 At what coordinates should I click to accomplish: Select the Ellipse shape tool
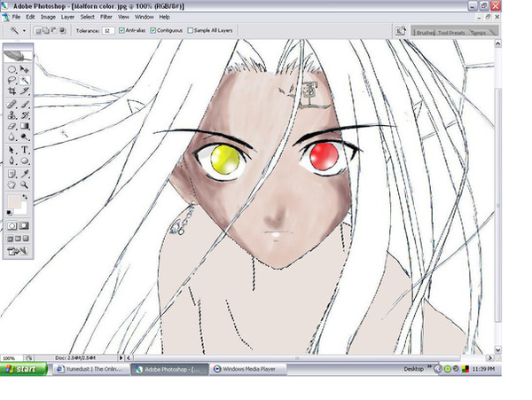[24, 161]
